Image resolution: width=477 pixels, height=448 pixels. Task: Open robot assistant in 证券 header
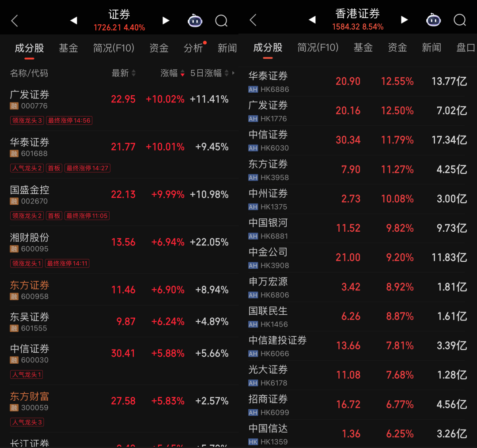pos(195,20)
